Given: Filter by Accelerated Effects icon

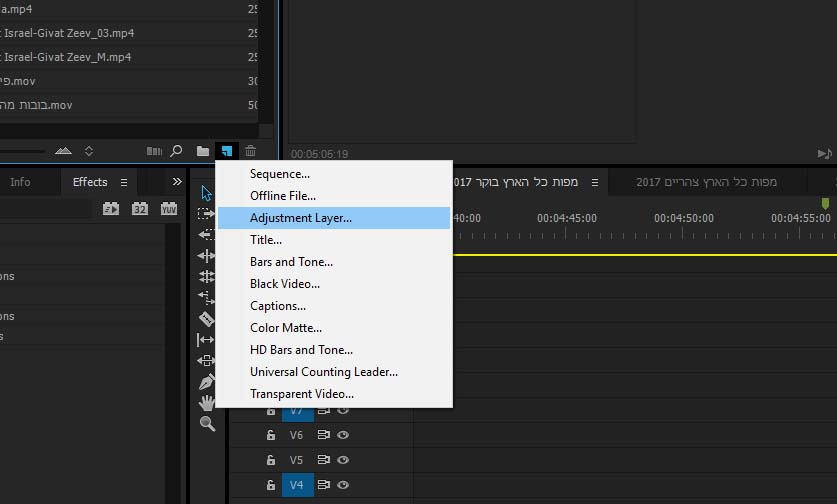Looking at the screenshot, I should pos(111,209).
